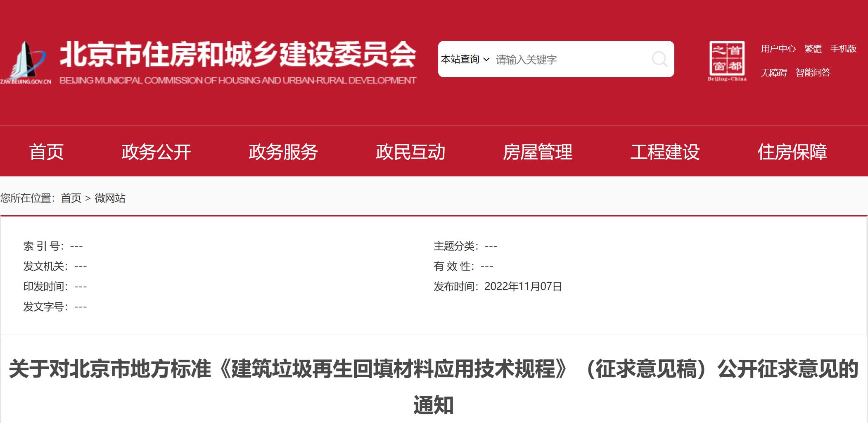The width and height of the screenshot is (868, 423).
Task: Open the 首都之窗 Beijing-China seal logo
Action: point(727,61)
